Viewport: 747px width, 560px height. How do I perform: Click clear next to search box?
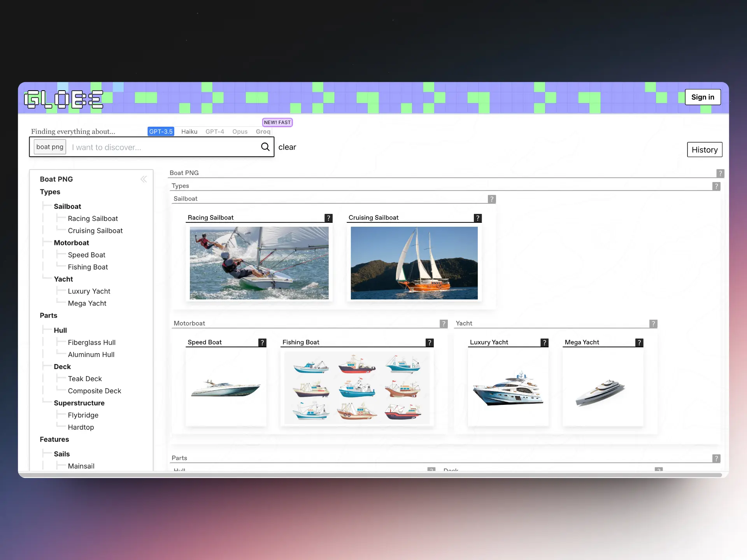coord(287,147)
